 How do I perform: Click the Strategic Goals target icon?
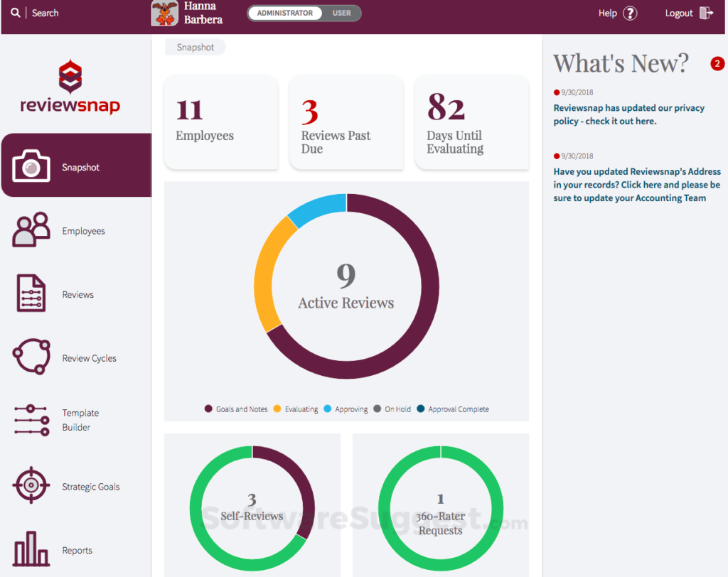31,485
